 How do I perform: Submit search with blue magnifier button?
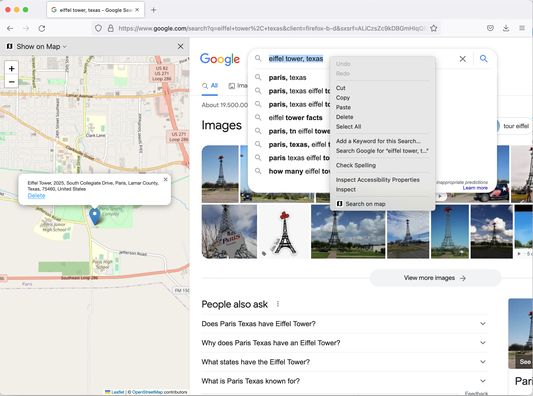tap(483, 59)
